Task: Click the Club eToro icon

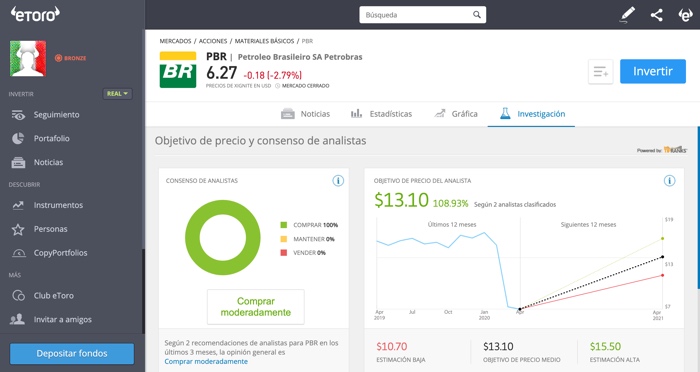Action: 18,296
